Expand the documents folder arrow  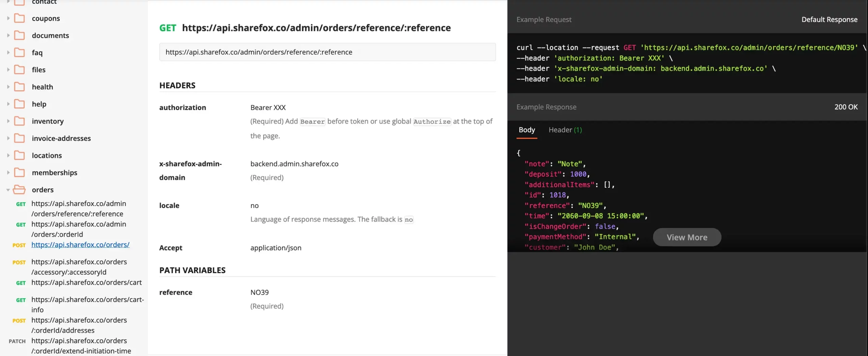[8, 35]
